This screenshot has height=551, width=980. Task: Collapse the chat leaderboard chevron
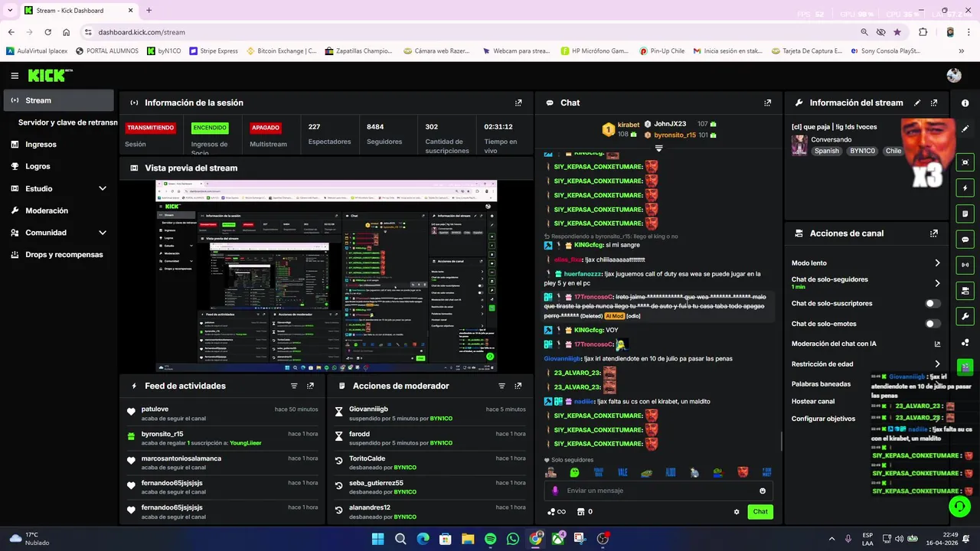[x=658, y=147]
